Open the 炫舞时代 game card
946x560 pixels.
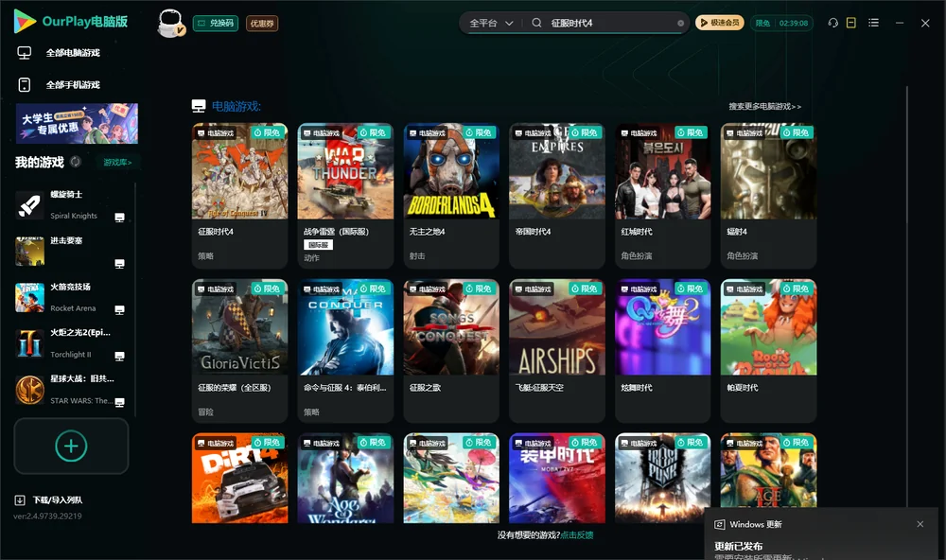(x=663, y=351)
